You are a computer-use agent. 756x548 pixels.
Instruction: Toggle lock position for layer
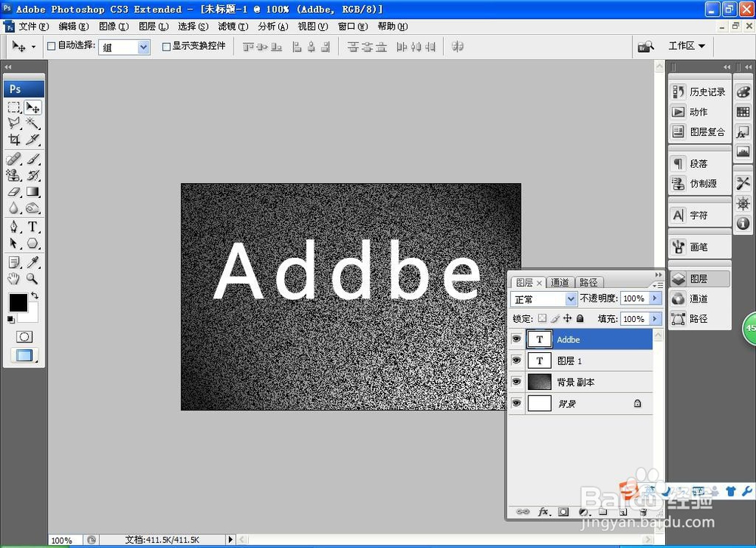coord(568,318)
